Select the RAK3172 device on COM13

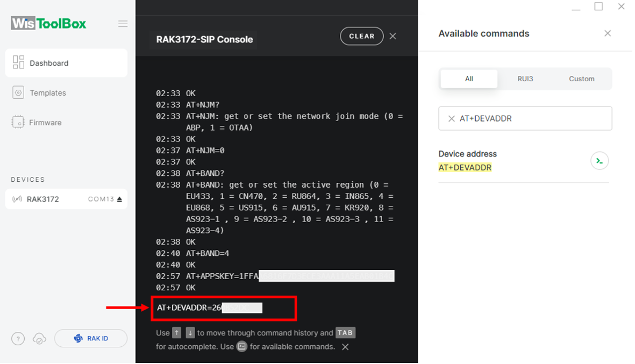pyautogui.click(x=66, y=199)
